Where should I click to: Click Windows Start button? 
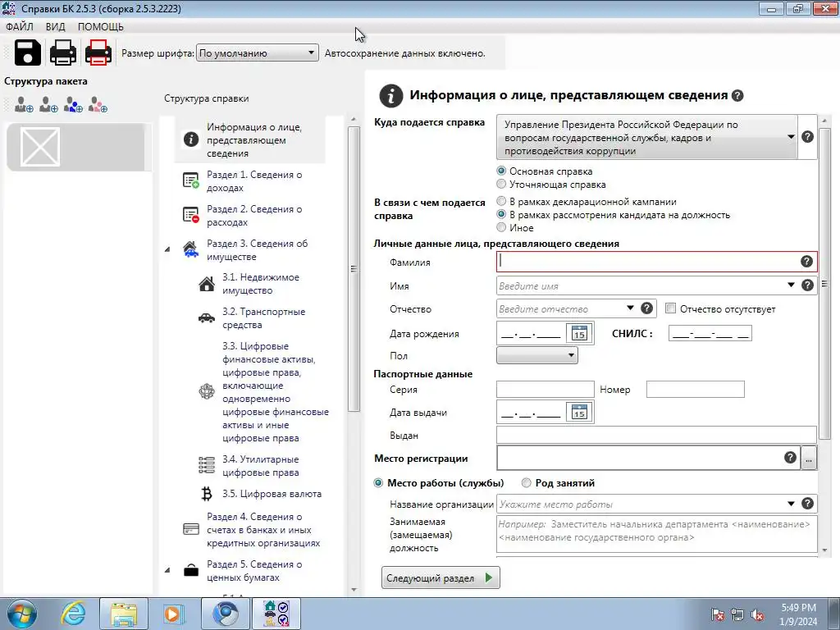coord(22,614)
